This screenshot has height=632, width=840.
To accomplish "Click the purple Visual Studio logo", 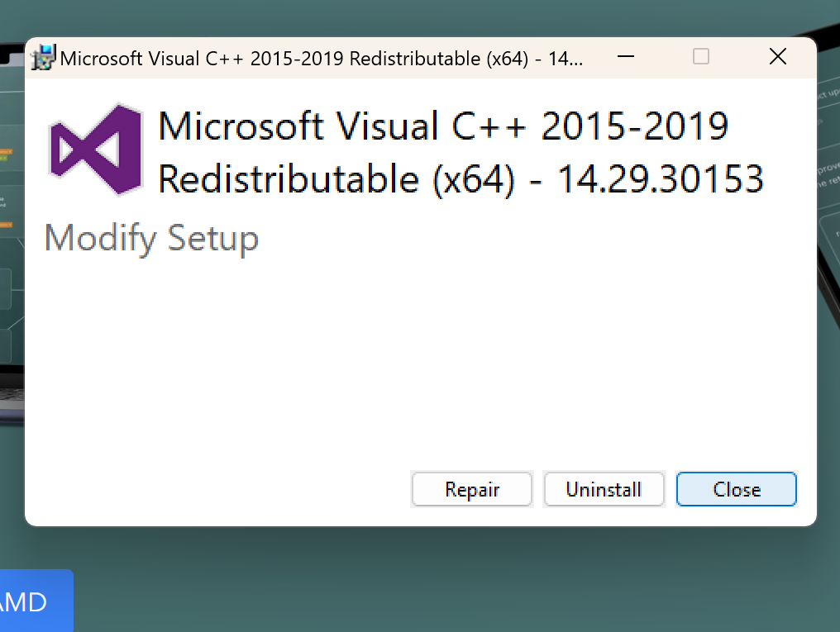I will (x=96, y=150).
